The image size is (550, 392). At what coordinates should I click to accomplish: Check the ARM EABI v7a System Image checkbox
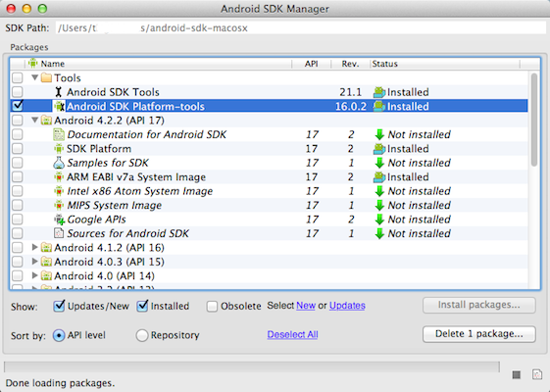point(18,177)
